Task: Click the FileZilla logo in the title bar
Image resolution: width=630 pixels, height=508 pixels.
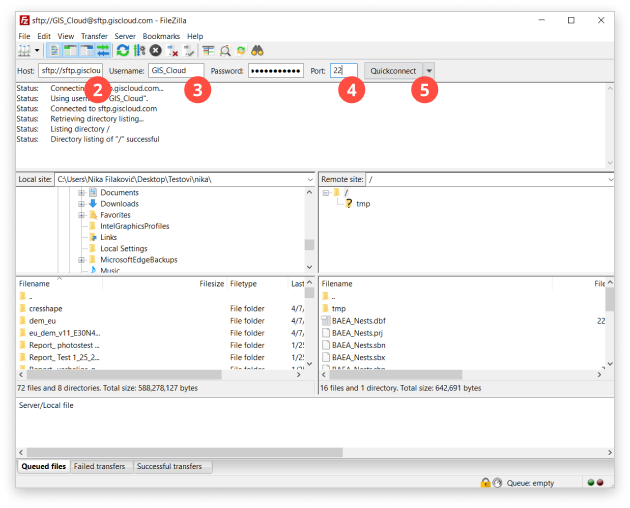Action: pos(25,20)
